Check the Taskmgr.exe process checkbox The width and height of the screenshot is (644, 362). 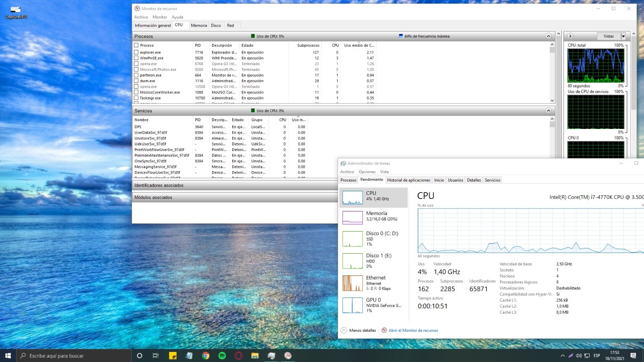136,98
